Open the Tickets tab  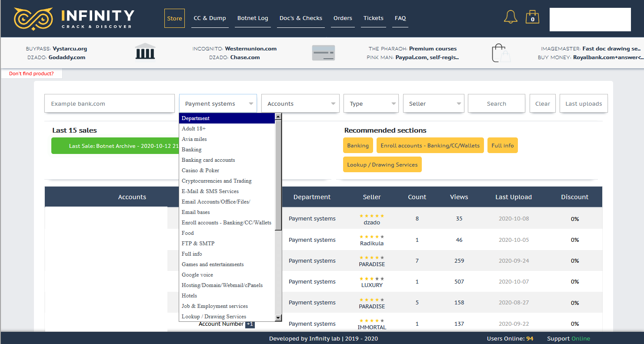pyautogui.click(x=374, y=18)
